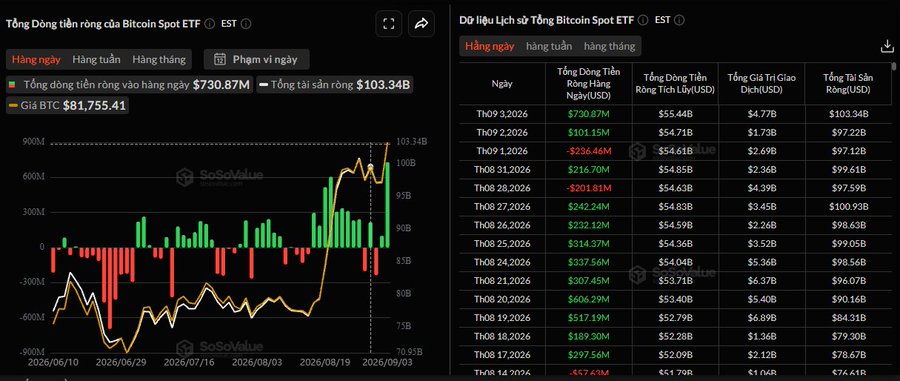Click the $314.37M inflow cell
Screen dimensions: 900x381
tap(589, 244)
